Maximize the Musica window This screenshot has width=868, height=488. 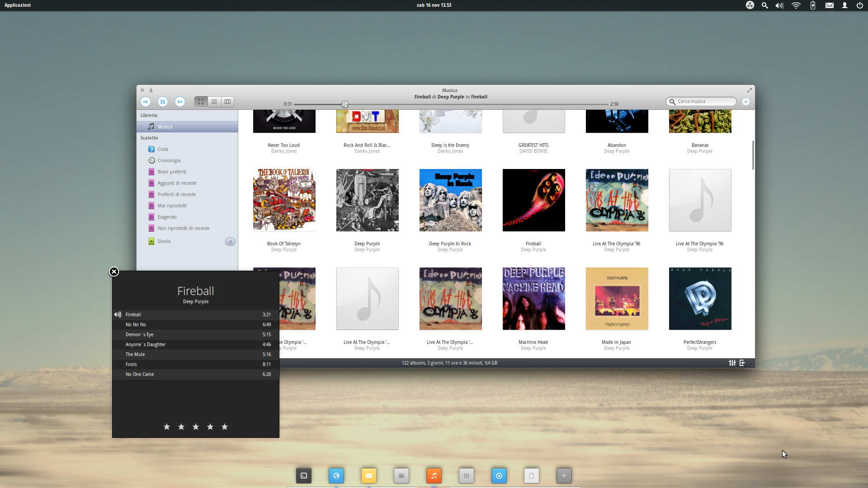pos(749,90)
